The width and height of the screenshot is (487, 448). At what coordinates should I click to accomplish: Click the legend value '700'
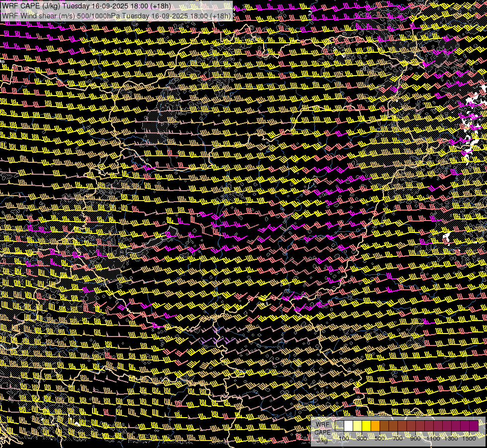tap(397, 439)
